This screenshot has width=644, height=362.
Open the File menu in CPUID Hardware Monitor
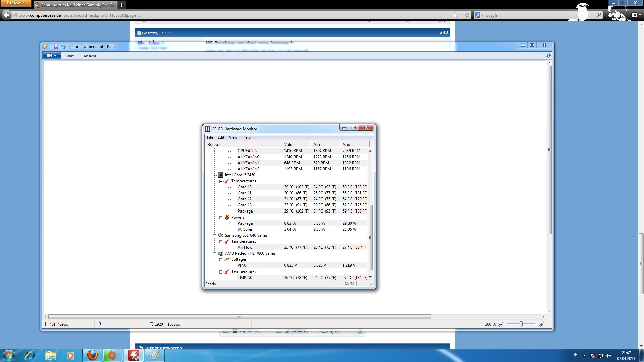click(210, 137)
